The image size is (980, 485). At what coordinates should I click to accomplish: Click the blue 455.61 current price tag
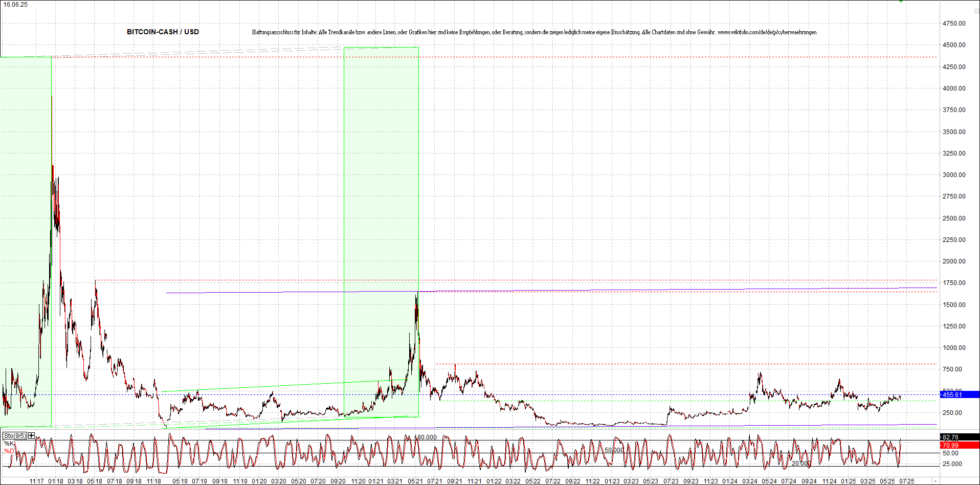pos(960,394)
